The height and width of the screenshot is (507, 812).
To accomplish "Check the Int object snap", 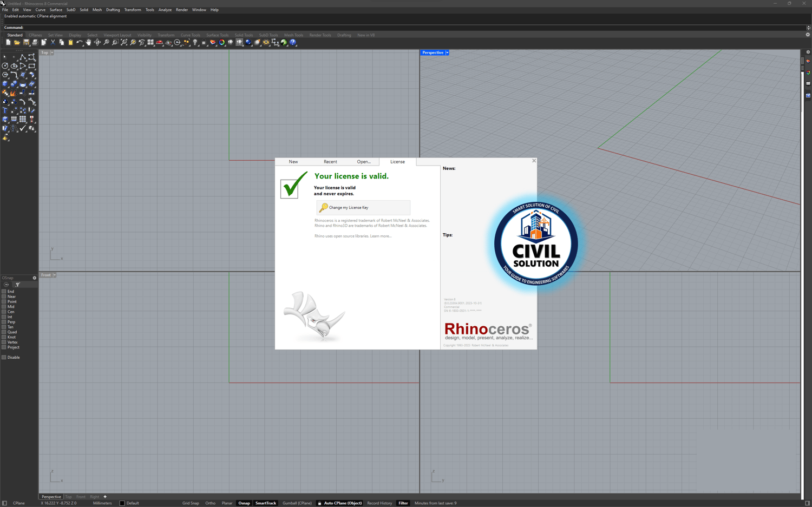I will [x=4, y=317].
